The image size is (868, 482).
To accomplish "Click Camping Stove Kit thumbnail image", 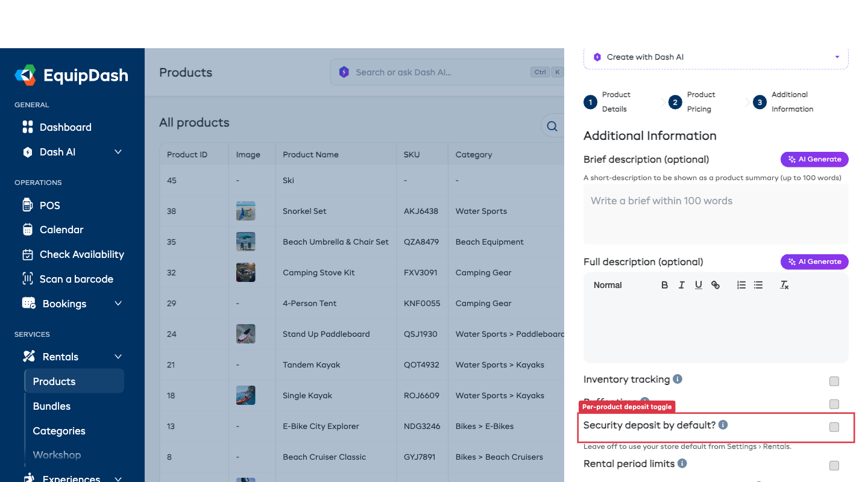I will click(x=246, y=272).
